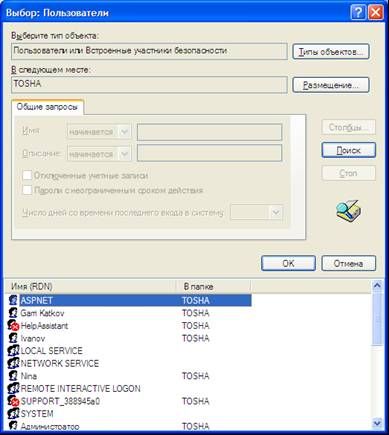The width and height of the screenshot is (389, 435).
Task: Select the Ivanov row name
Action: tap(33, 338)
